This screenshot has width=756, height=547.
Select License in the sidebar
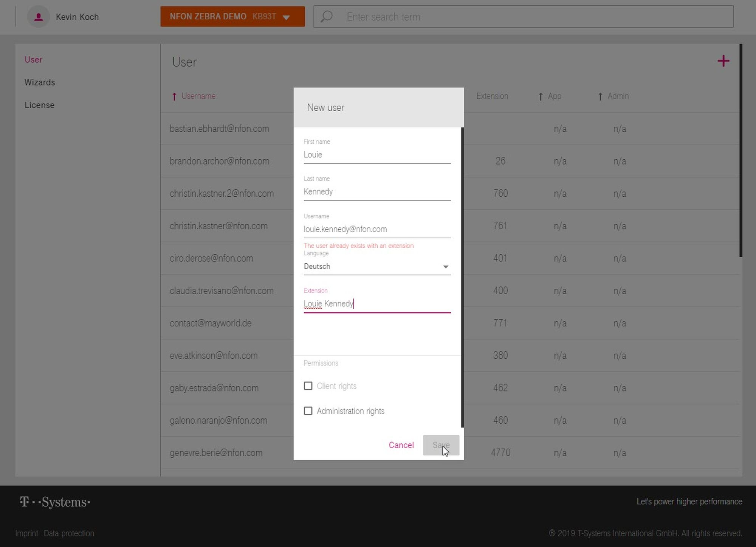pos(39,105)
